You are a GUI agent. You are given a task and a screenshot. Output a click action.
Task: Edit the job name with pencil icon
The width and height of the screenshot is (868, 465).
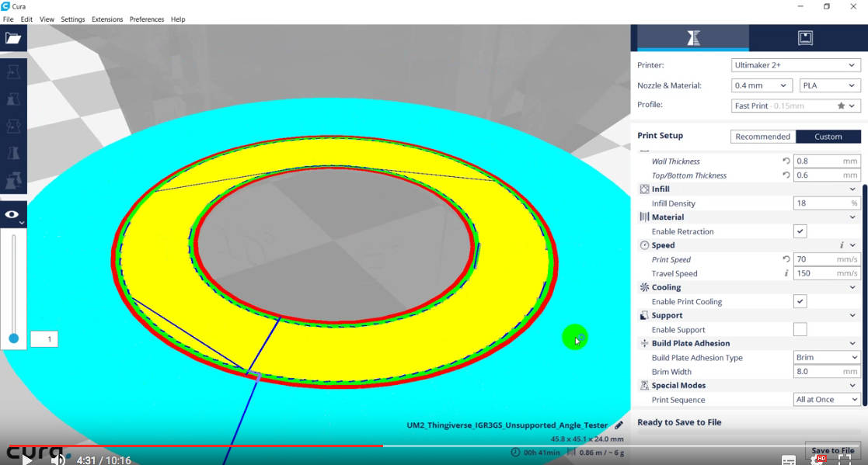coord(619,425)
